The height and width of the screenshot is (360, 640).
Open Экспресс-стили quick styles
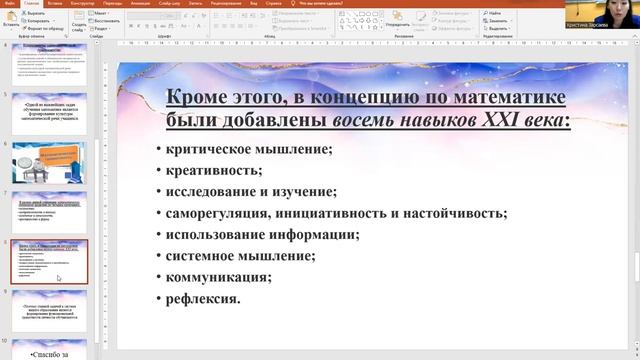(x=420, y=20)
